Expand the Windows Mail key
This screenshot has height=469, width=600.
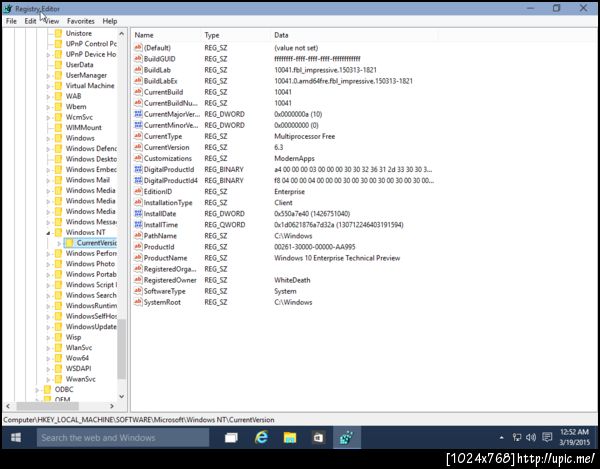pyautogui.click(x=48, y=180)
